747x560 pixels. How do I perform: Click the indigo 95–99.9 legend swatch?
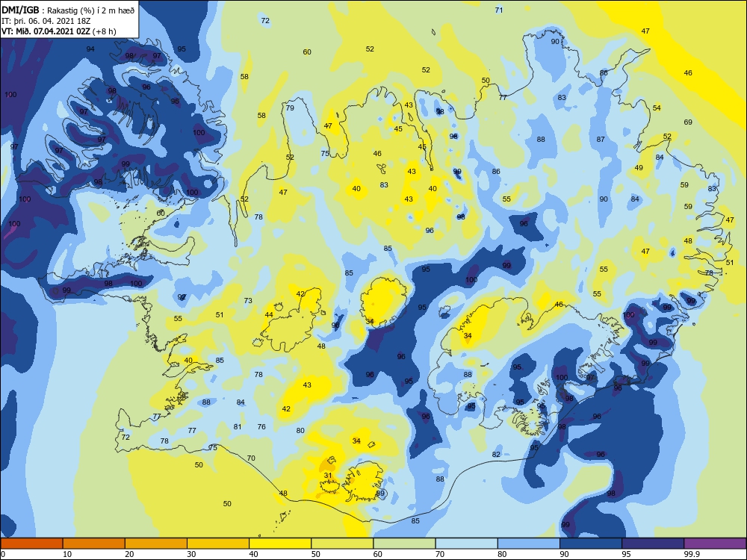coord(653,544)
